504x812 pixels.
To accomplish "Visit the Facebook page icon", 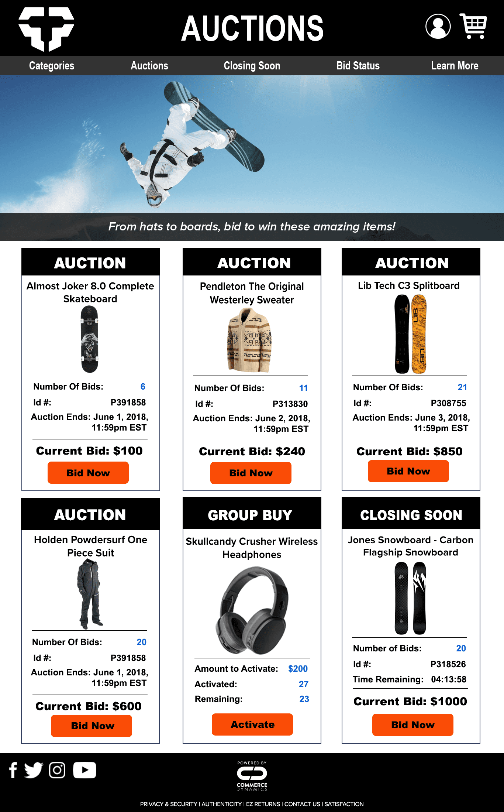I will [13, 770].
